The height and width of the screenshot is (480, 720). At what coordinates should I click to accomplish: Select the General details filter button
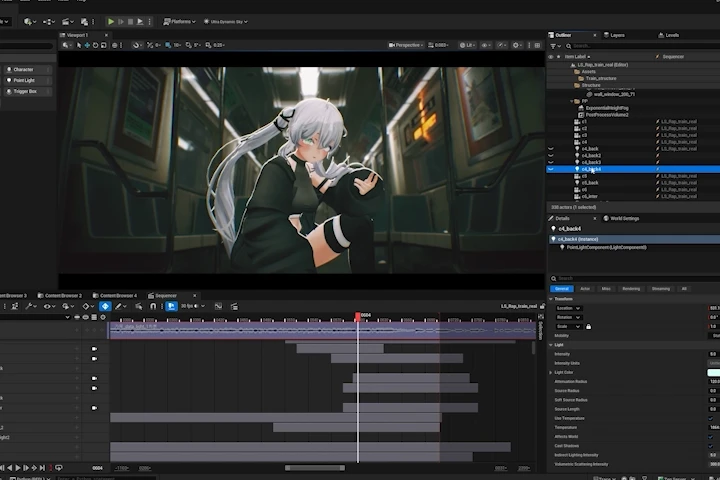click(562, 289)
